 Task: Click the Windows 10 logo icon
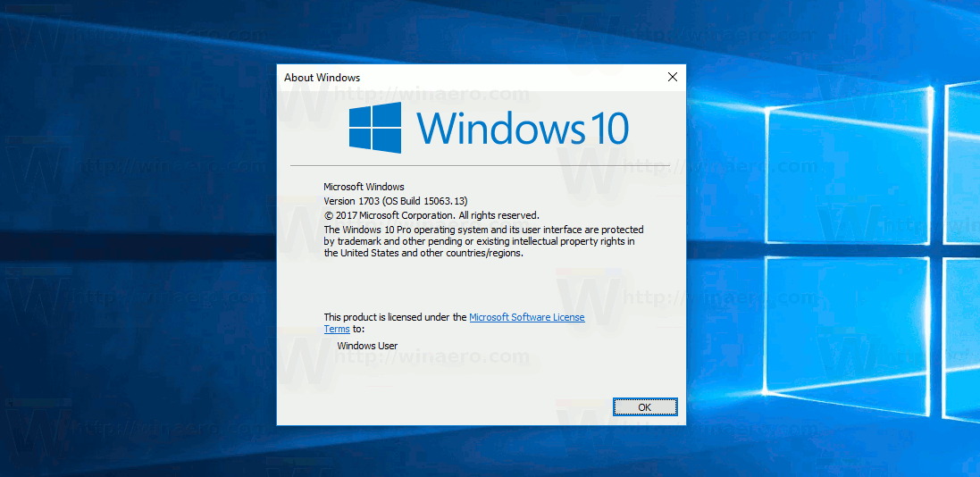coord(375,128)
